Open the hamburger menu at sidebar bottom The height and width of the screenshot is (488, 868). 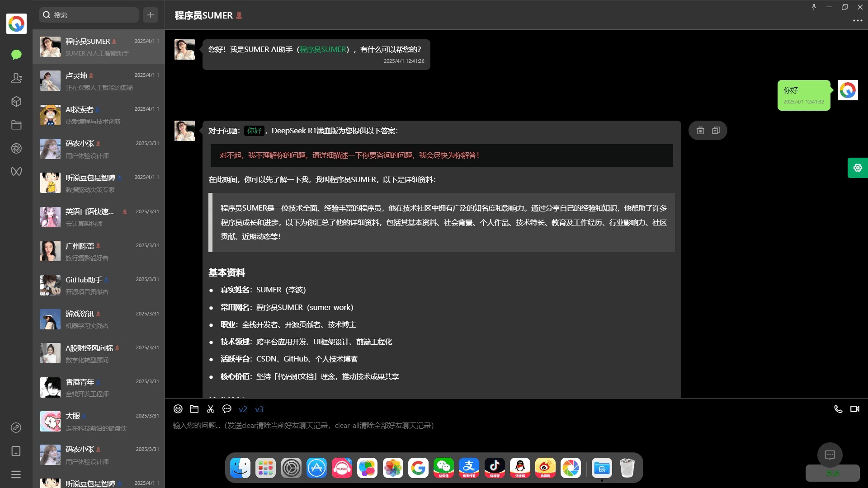[x=16, y=474]
